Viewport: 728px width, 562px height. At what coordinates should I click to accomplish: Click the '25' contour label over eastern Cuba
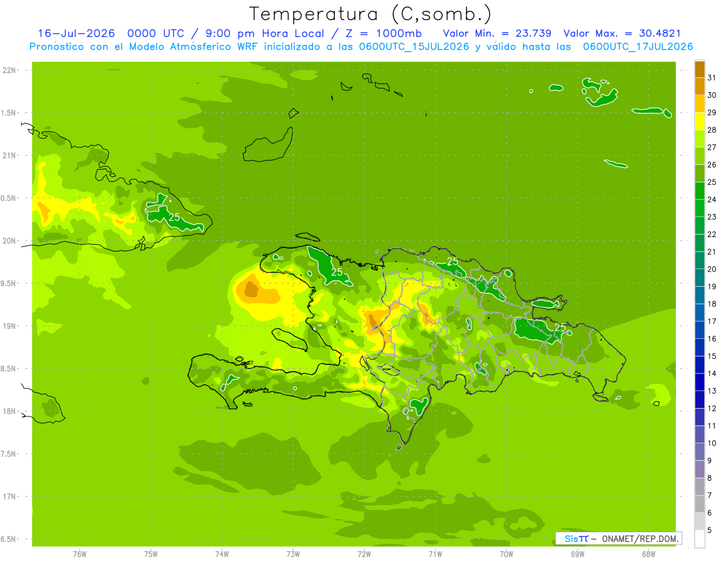point(174,216)
